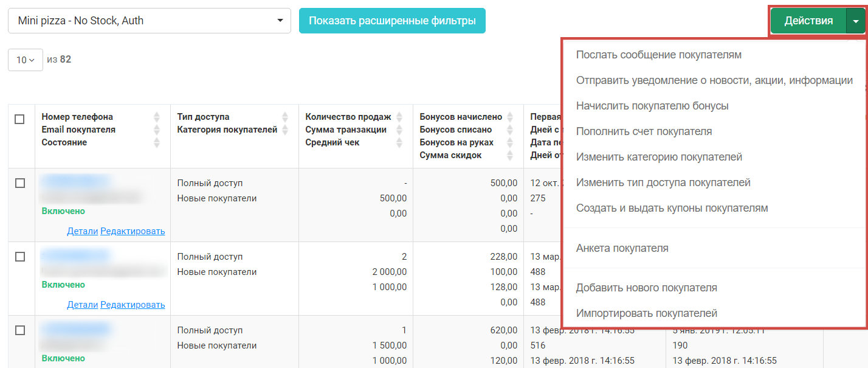The image size is (868, 368).
Task: Toggle the Действия dropdown caret arrow
Action: click(x=855, y=21)
